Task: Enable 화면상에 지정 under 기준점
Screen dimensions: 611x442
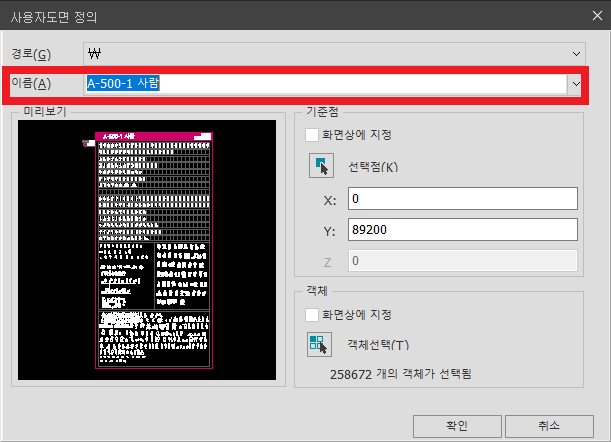Action: point(312,135)
